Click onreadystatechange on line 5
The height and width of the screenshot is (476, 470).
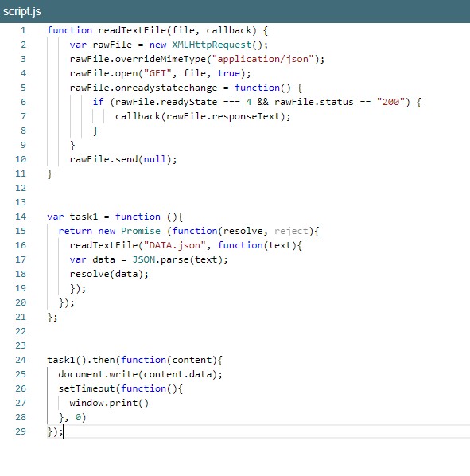166,88
